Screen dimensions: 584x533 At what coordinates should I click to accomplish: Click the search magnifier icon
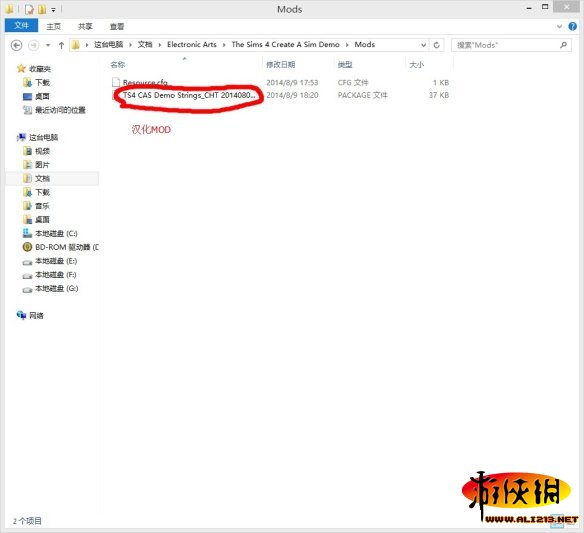pyautogui.click(x=563, y=45)
